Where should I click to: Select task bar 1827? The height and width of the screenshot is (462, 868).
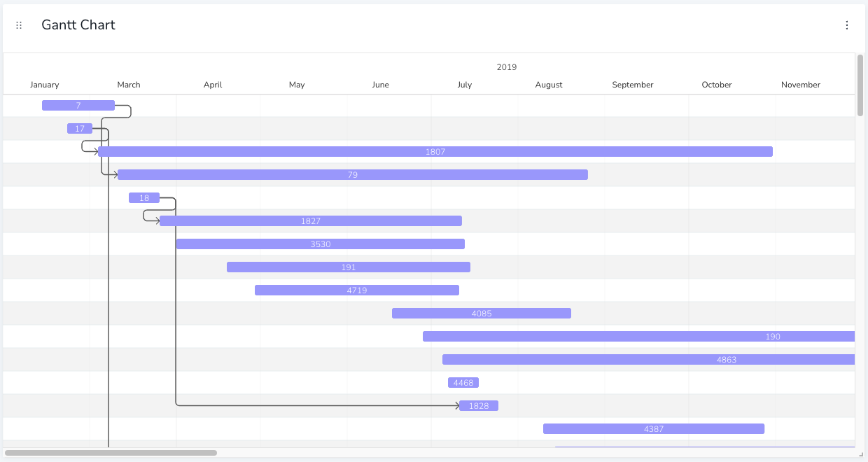[x=311, y=220]
